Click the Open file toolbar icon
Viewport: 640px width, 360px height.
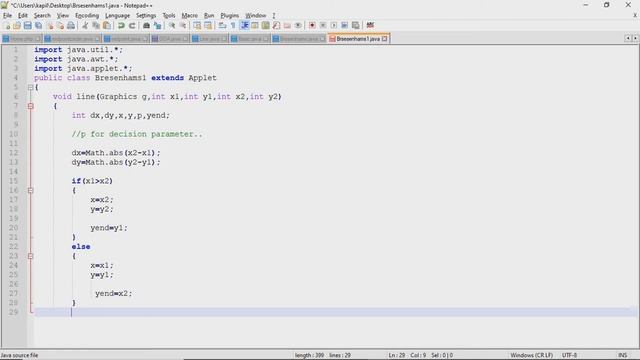(17, 25)
